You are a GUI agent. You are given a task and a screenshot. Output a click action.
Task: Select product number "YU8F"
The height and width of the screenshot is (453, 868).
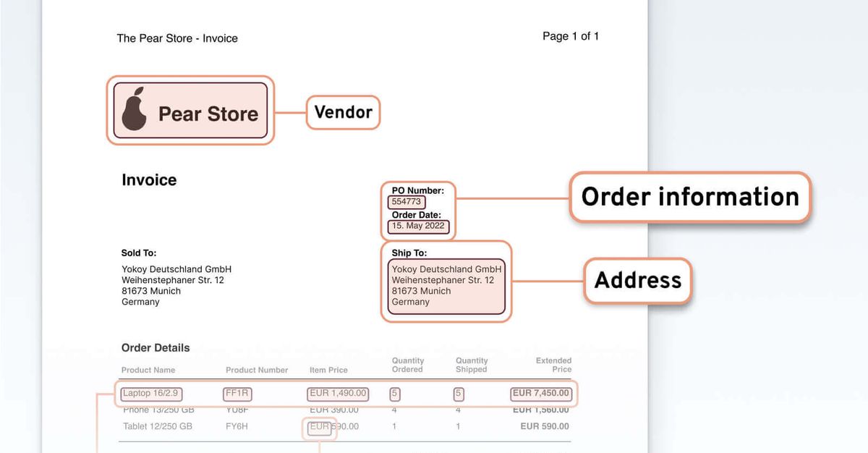tap(237, 410)
